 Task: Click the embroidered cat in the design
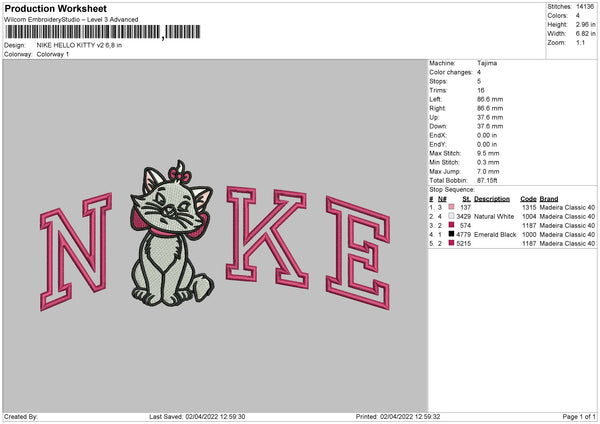(x=171, y=233)
